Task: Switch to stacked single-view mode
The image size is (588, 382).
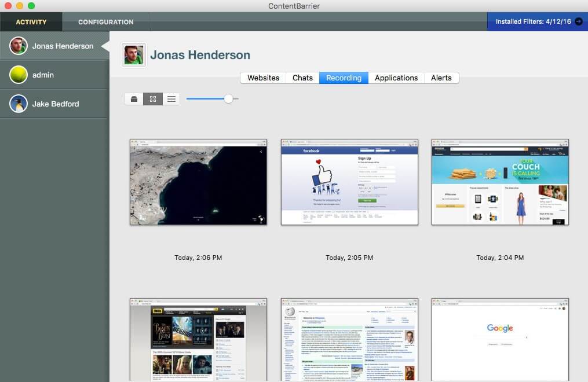Action: pyautogui.click(x=134, y=99)
